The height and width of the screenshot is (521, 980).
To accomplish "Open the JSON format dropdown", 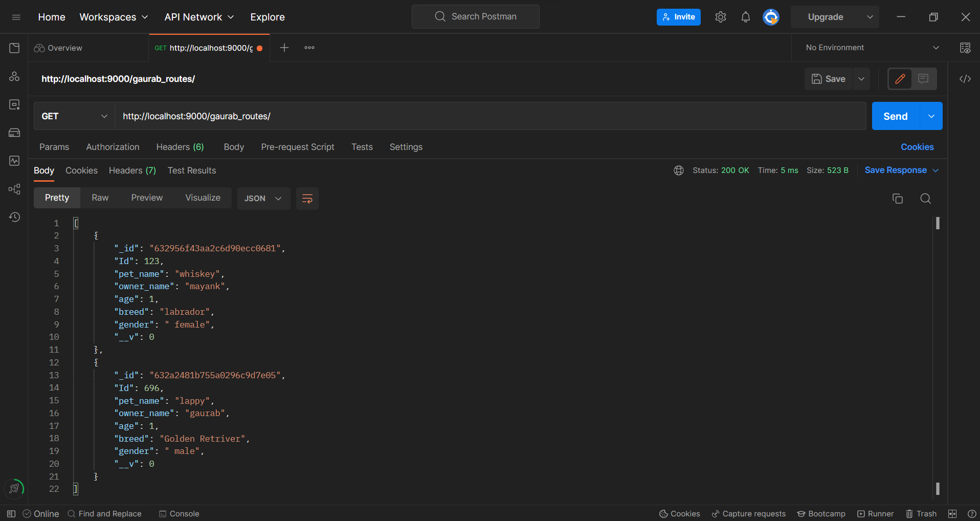I will click(x=263, y=198).
